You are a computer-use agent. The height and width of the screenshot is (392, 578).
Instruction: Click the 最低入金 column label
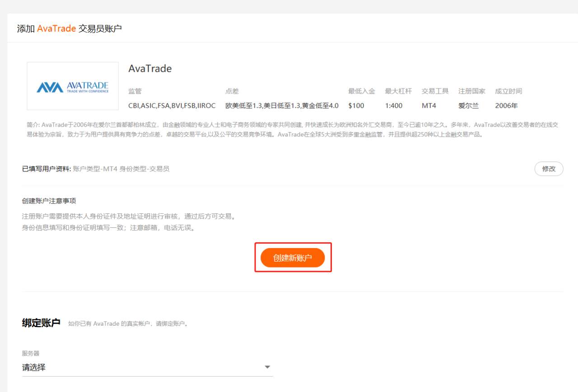[362, 91]
